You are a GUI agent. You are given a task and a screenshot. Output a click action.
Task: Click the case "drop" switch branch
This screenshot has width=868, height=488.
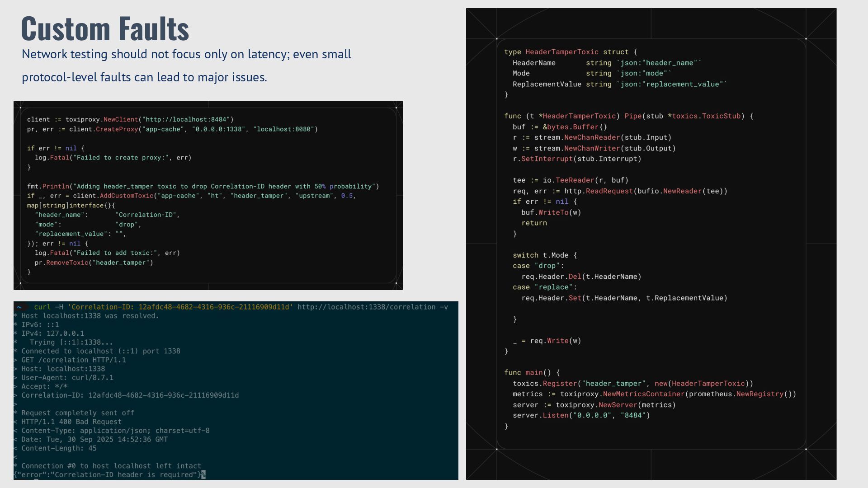pos(538,266)
